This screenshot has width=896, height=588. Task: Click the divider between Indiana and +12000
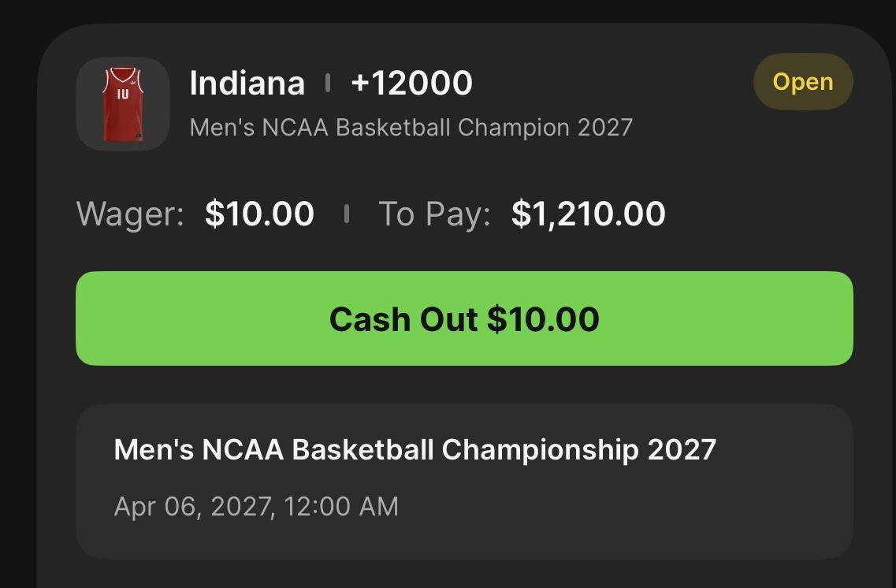(x=327, y=83)
